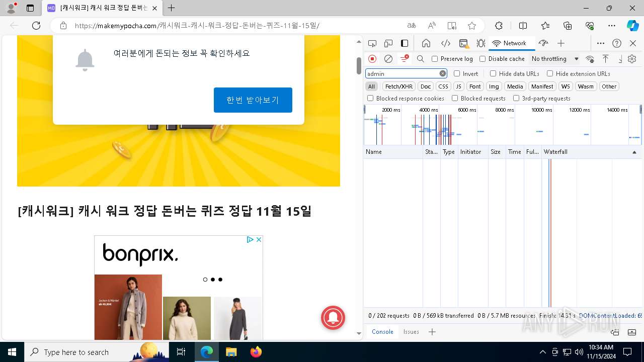Open the Elements panel code icon
This screenshot has height=362, width=644.
pos(446,43)
